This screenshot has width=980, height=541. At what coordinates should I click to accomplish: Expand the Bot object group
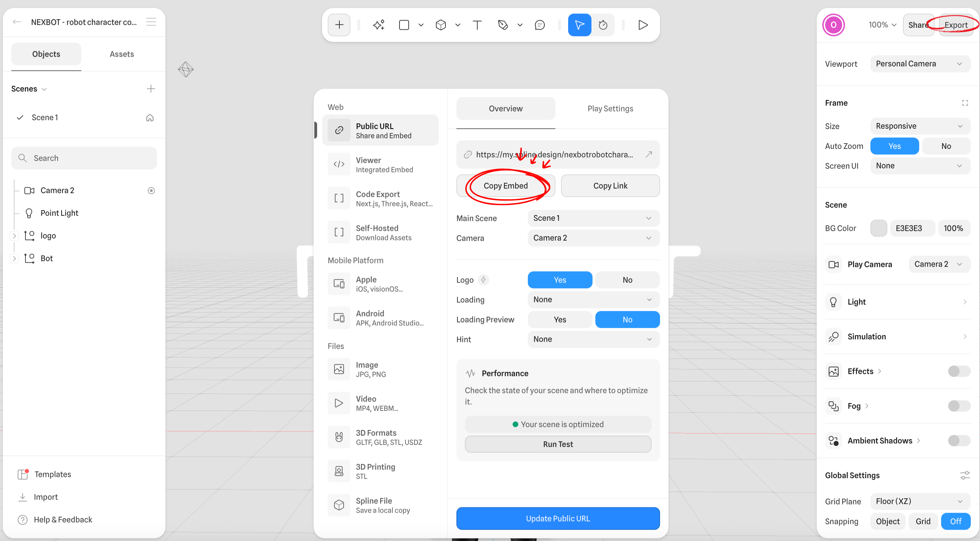pos(14,258)
